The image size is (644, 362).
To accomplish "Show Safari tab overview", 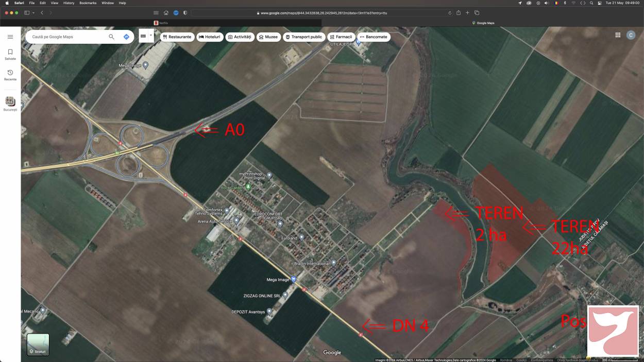I will point(477,13).
